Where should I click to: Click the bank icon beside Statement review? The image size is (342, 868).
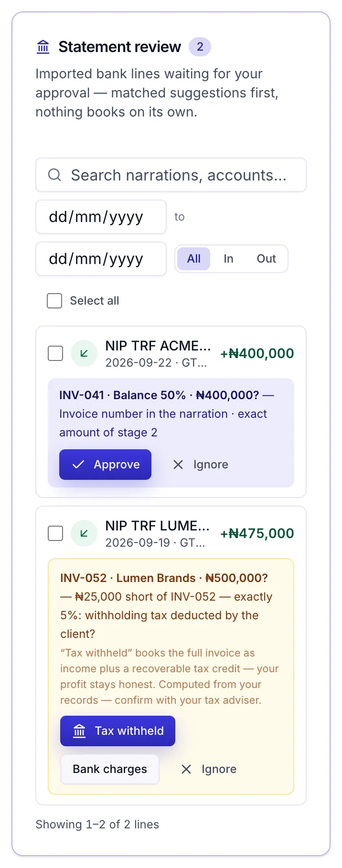[x=43, y=47]
